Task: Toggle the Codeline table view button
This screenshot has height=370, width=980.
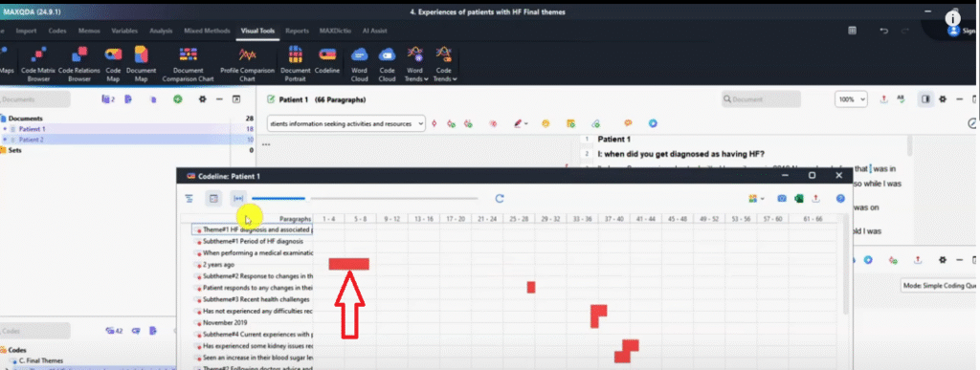Action: pos(213,199)
